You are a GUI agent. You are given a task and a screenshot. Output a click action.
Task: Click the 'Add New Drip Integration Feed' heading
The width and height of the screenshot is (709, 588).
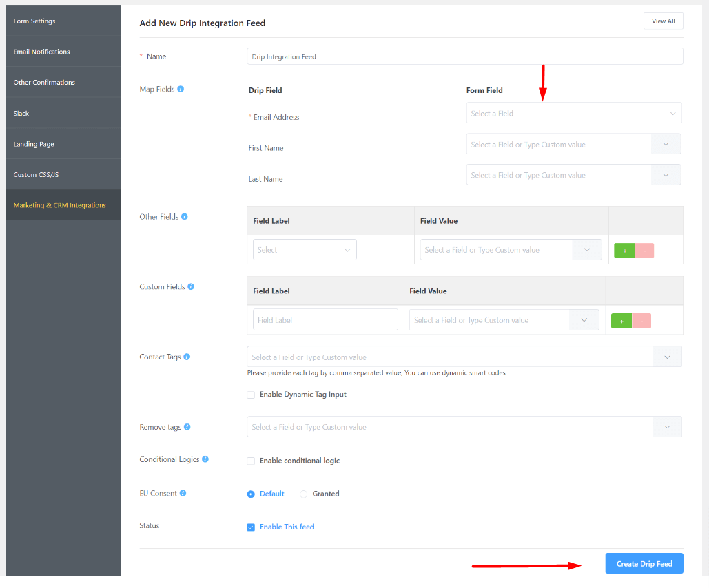point(202,23)
